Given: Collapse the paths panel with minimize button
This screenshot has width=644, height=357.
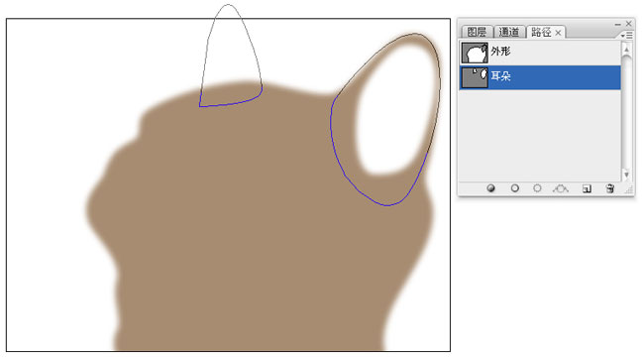Looking at the screenshot, I should point(617,24).
